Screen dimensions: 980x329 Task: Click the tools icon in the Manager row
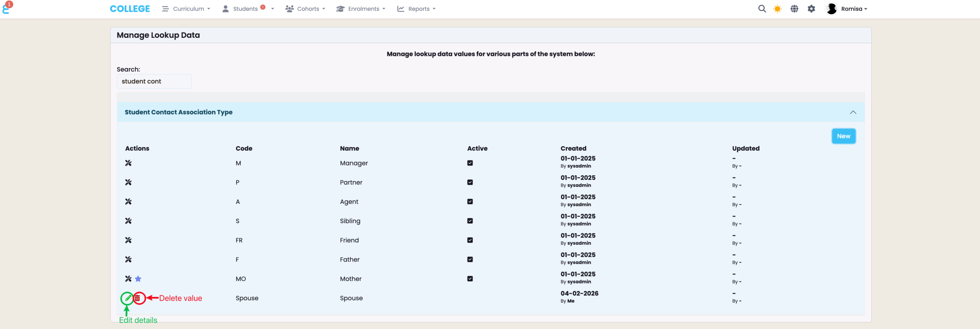click(x=128, y=163)
